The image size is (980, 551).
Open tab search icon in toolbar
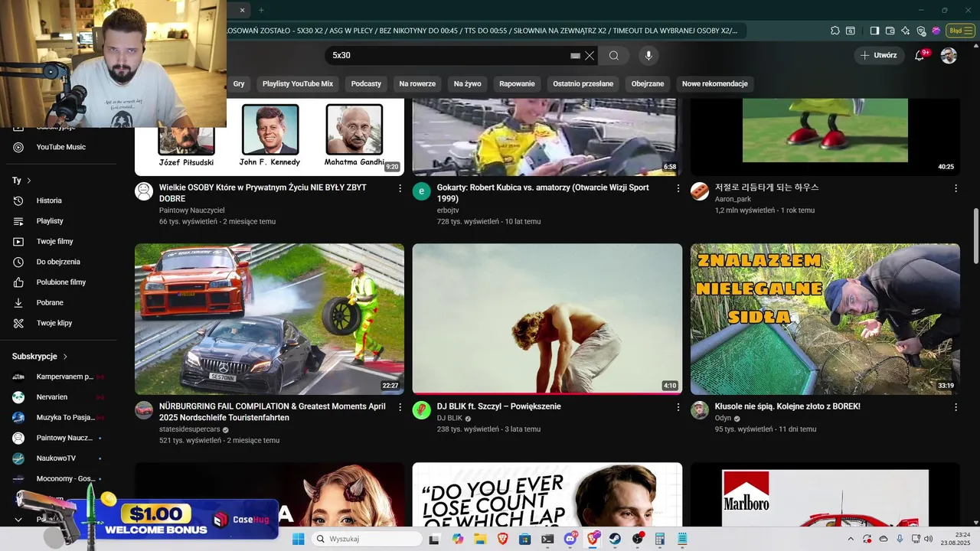point(851,31)
